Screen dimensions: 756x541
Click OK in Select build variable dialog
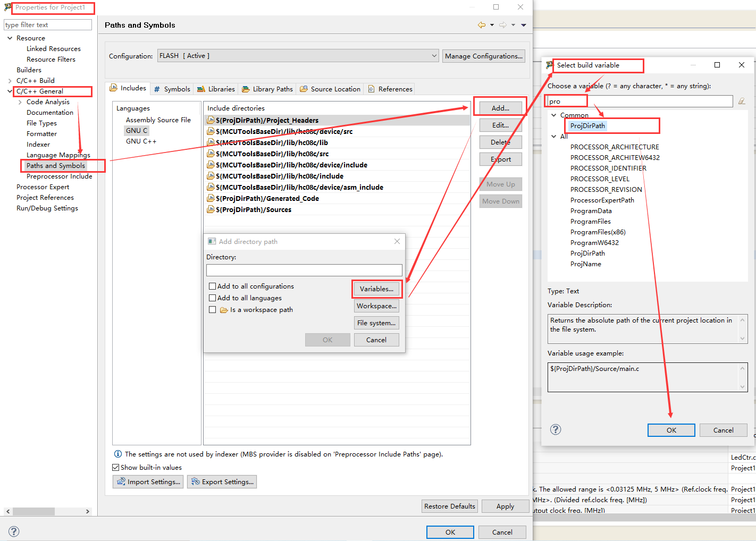671,430
